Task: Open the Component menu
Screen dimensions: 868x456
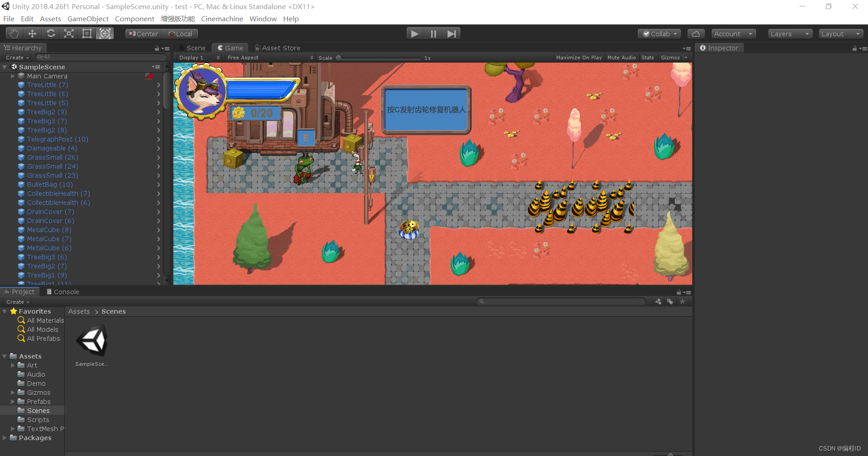Action: [135, 19]
